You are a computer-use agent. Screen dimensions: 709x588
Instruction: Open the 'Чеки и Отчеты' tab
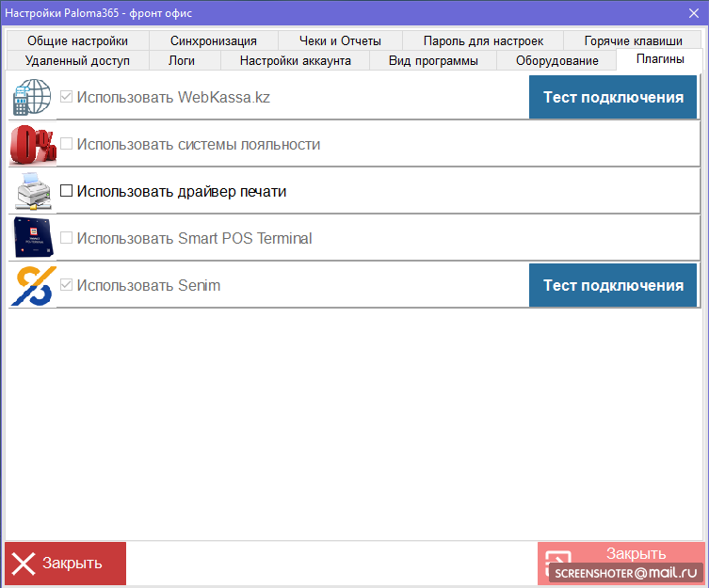[340, 40]
